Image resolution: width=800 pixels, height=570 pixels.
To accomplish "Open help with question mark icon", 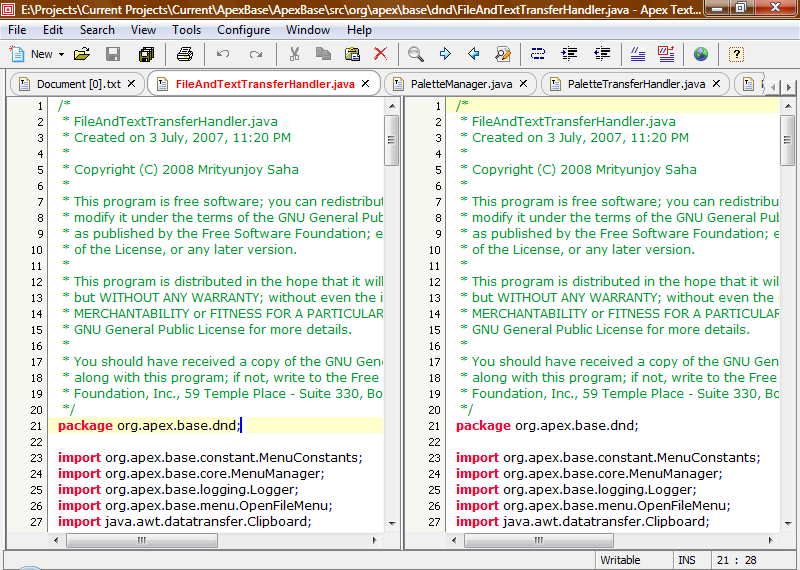I will (x=736, y=54).
